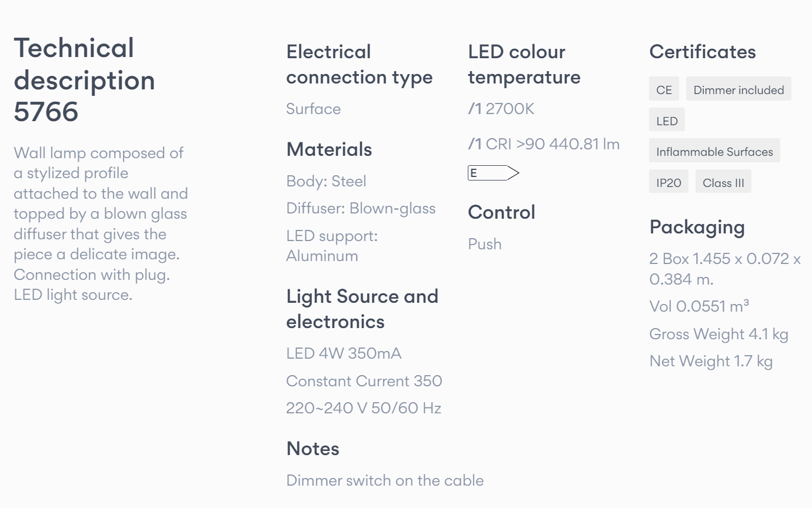812x508 pixels.
Task: Select the Control section heading
Action: 501,212
